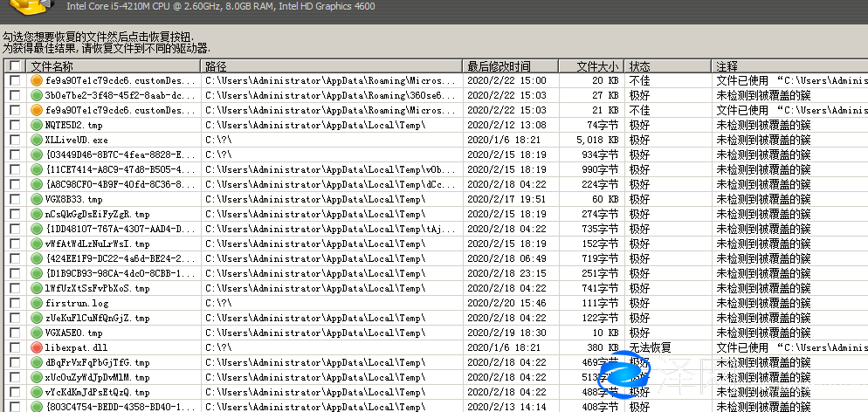Toggle the select-all checkbox in the header
The height and width of the screenshot is (412, 868).
(x=14, y=66)
